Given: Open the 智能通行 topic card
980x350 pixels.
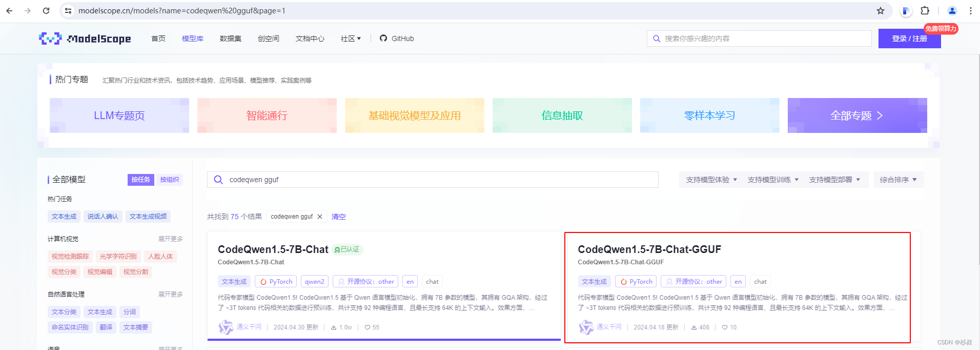Looking at the screenshot, I should pos(267,115).
